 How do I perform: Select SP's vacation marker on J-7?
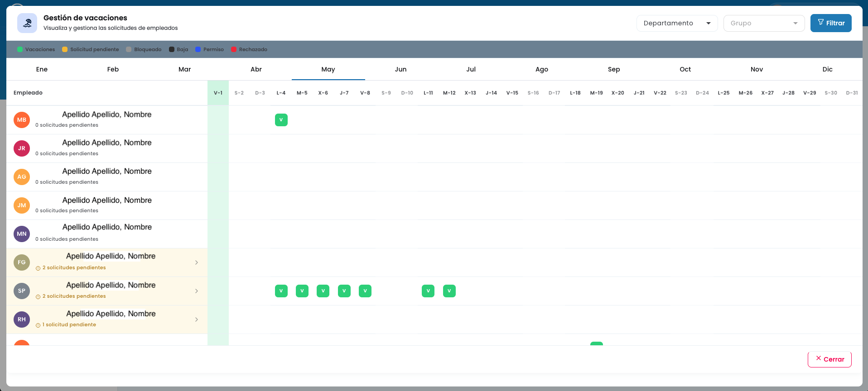coord(344,291)
